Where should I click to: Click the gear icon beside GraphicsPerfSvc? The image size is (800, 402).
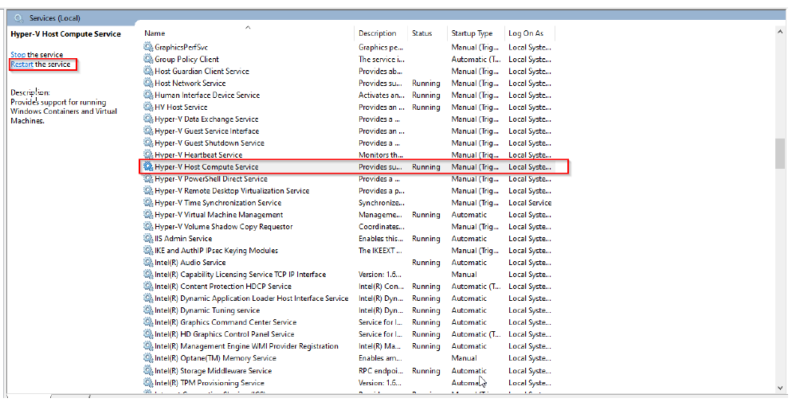(149, 47)
